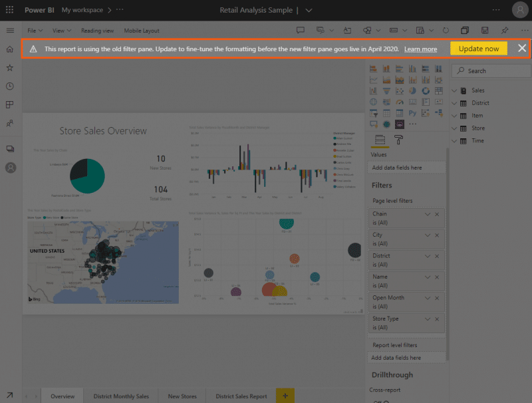Open the user account avatar
The image size is (532, 403).
point(520,10)
